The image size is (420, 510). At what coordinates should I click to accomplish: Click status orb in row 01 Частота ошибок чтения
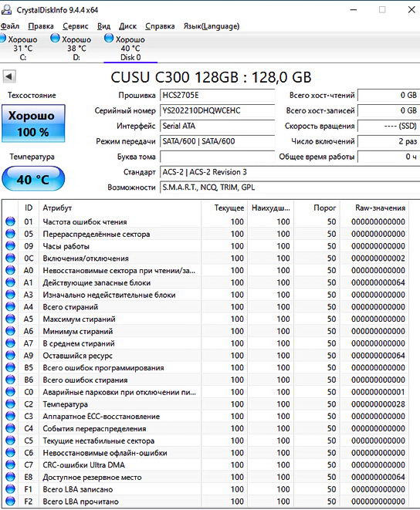tap(10, 221)
